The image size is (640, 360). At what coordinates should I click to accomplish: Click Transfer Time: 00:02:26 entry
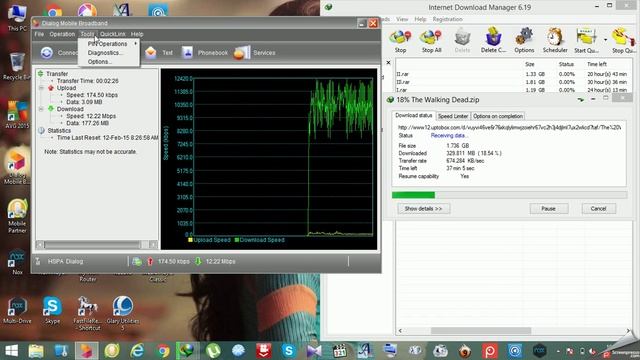88,81
